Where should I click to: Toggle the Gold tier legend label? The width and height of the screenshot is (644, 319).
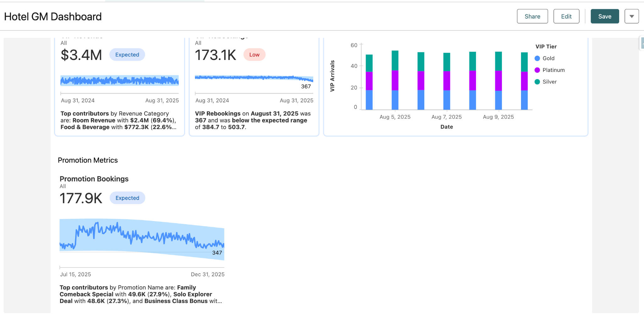[548, 58]
